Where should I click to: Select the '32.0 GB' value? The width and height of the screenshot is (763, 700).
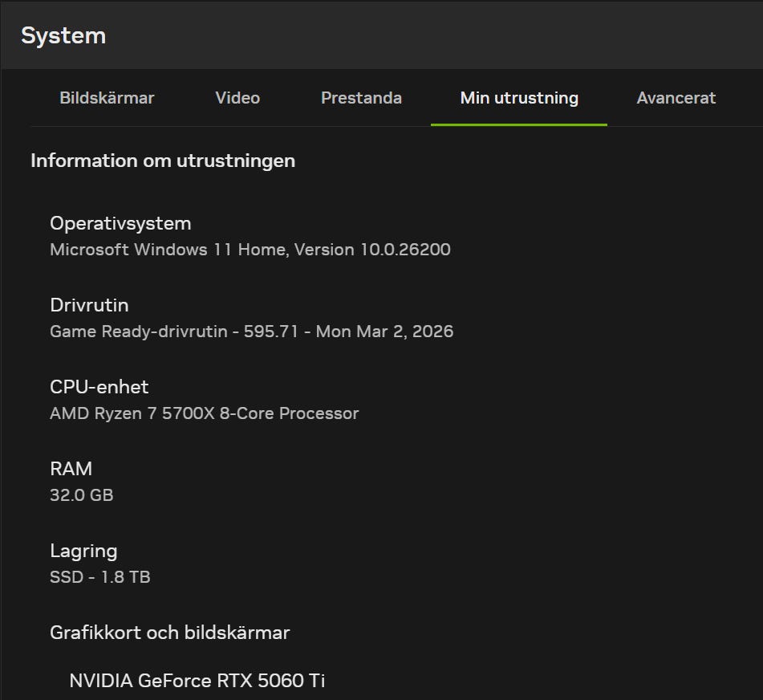tap(82, 495)
